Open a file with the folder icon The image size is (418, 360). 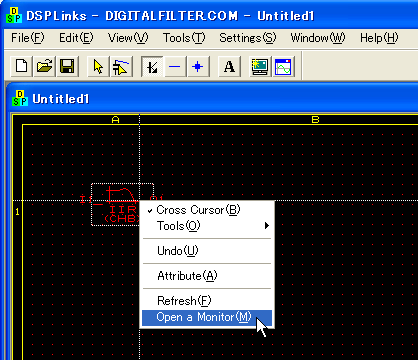(45, 66)
